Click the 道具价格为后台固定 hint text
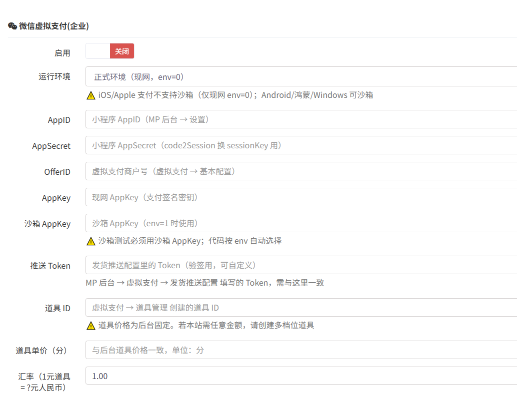The width and height of the screenshot is (517, 420). [206, 325]
